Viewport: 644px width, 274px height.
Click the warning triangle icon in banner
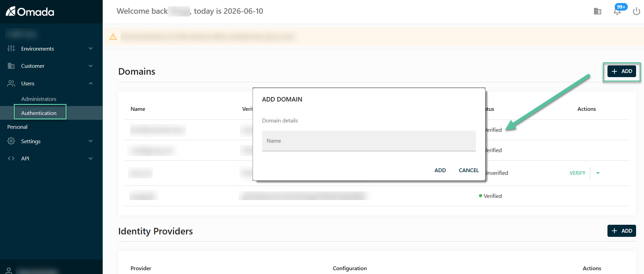(113, 37)
